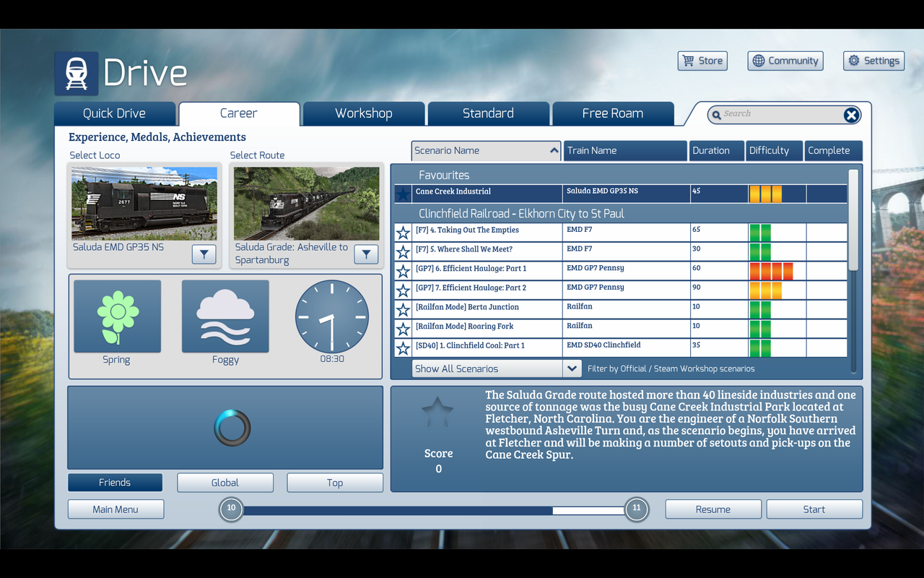Go to the Free Roam tab
Image resolution: width=924 pixels, height=578 pixels.
click(613, 113)
